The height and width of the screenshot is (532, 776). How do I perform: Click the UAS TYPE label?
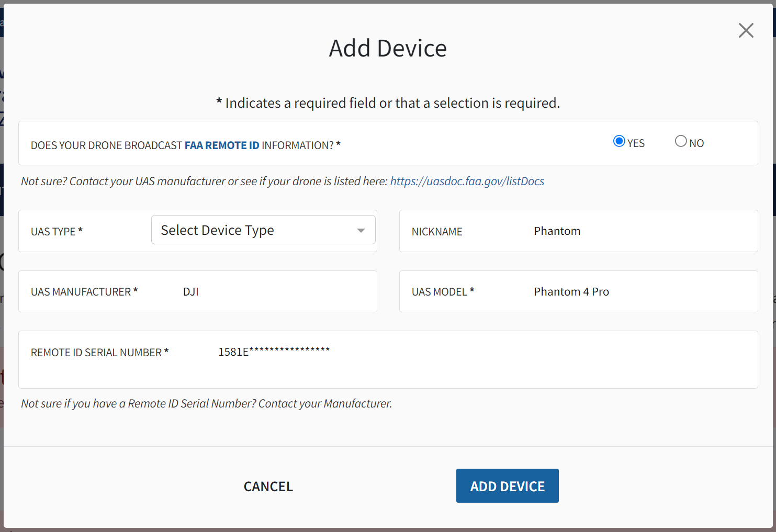tap(57, 231)
